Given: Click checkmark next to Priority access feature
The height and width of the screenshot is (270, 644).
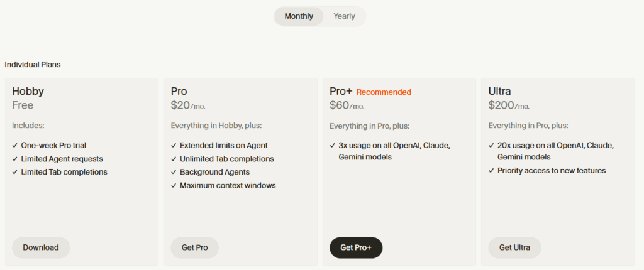Looking at the screenshot, I should point(491,171).
